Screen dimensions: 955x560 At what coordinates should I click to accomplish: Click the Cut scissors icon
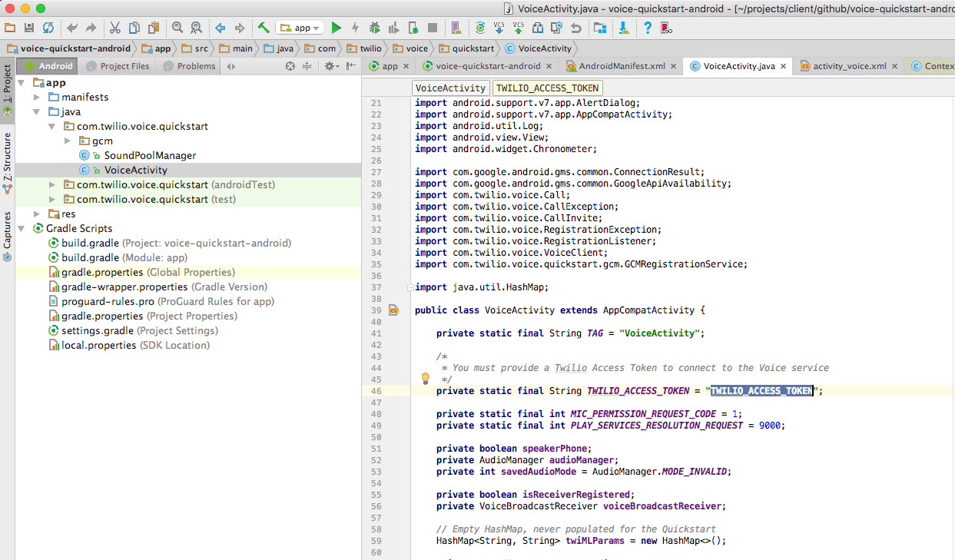(x=115, y=28)
